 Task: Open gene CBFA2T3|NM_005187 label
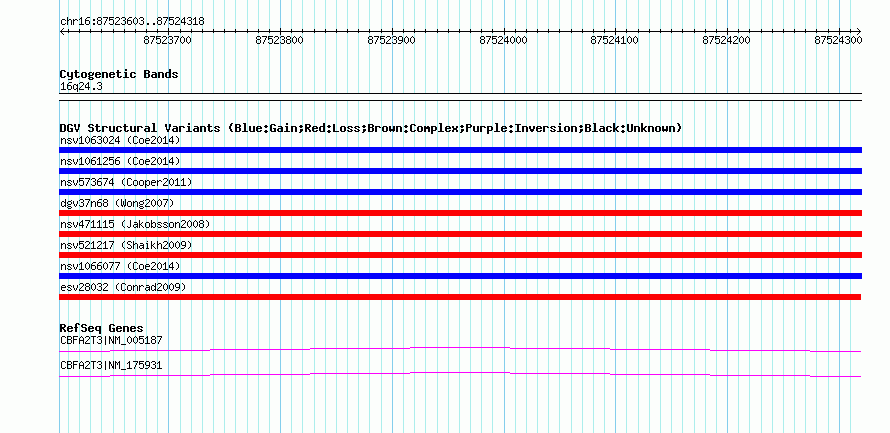(x=111, y=340)
